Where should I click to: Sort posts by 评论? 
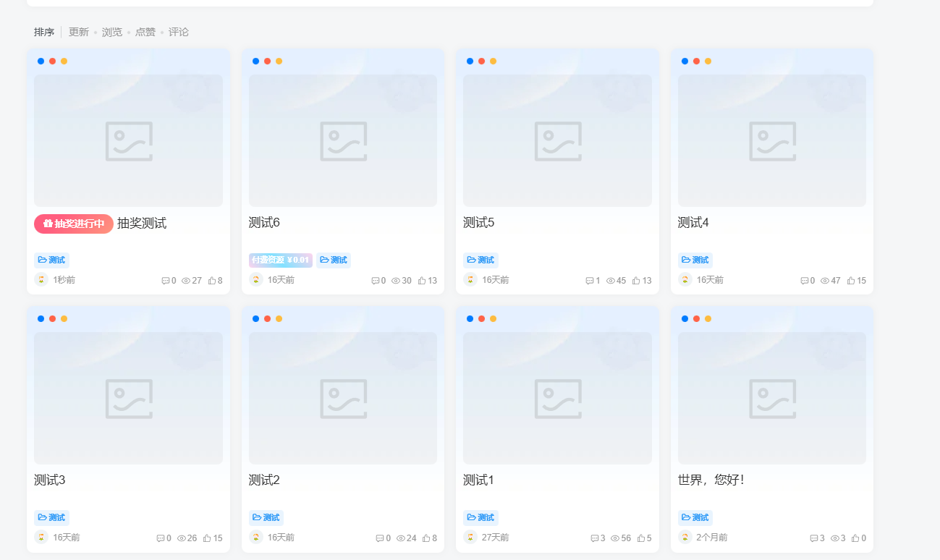click(x=179, y=32)
